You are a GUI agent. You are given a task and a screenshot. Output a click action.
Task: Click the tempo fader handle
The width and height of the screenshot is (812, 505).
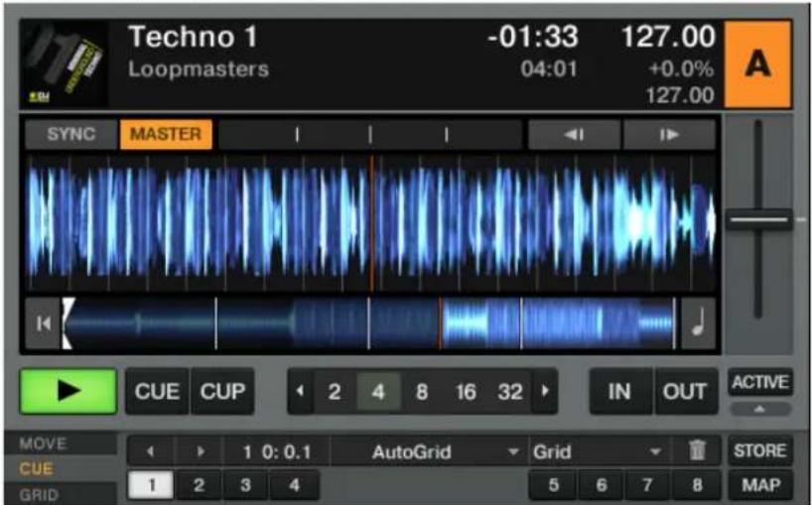(x=758, y=219)
